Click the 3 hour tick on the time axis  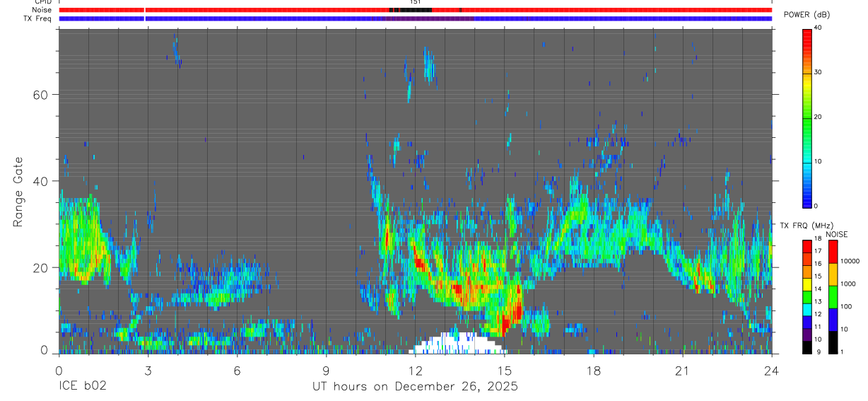tap(148, 370)
